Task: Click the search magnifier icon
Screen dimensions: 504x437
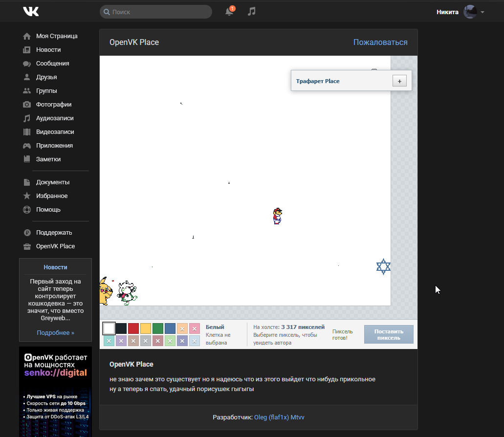Action: pyautogui.click(x=107, y=12)
